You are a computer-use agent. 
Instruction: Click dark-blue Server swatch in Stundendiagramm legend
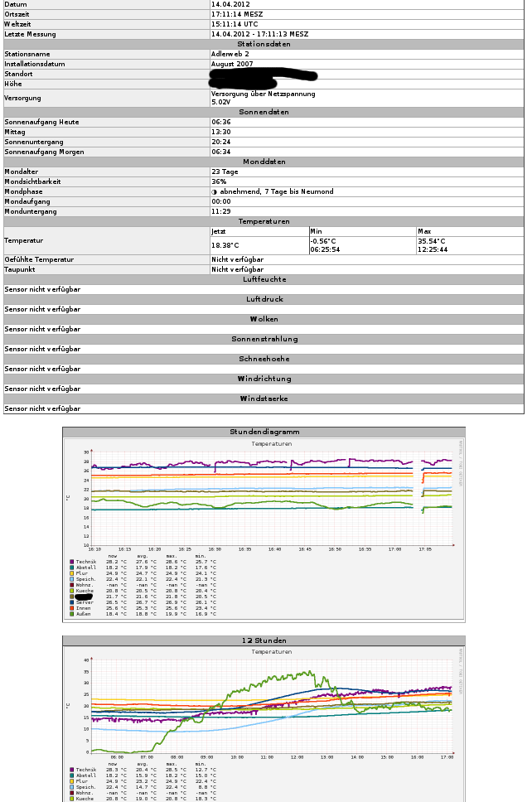(71, 602)
